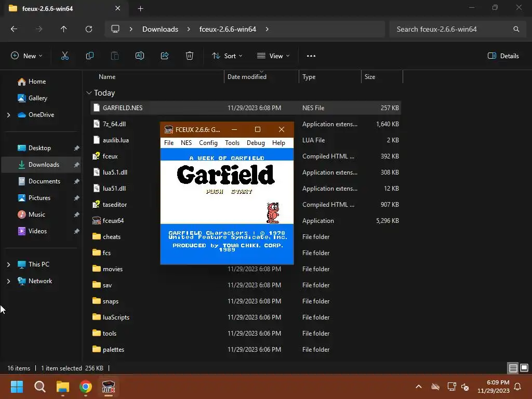Open the Config menu in FCEUX
Screen dimensions: 532x399
point(208,143)
